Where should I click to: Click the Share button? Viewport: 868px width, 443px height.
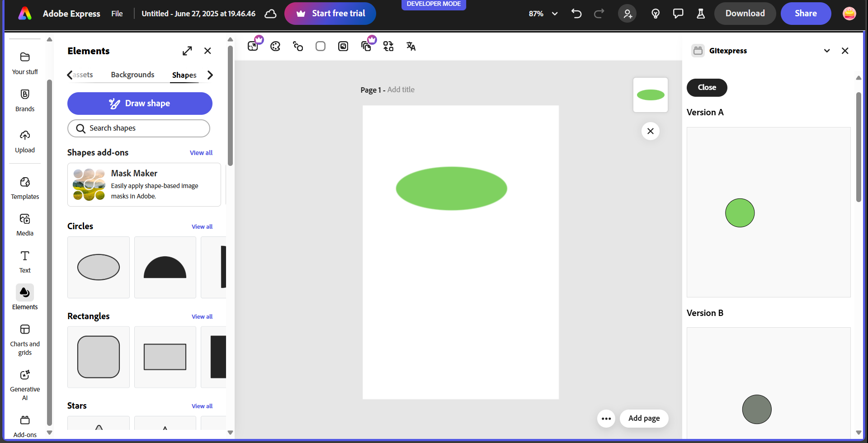[806, 14]
